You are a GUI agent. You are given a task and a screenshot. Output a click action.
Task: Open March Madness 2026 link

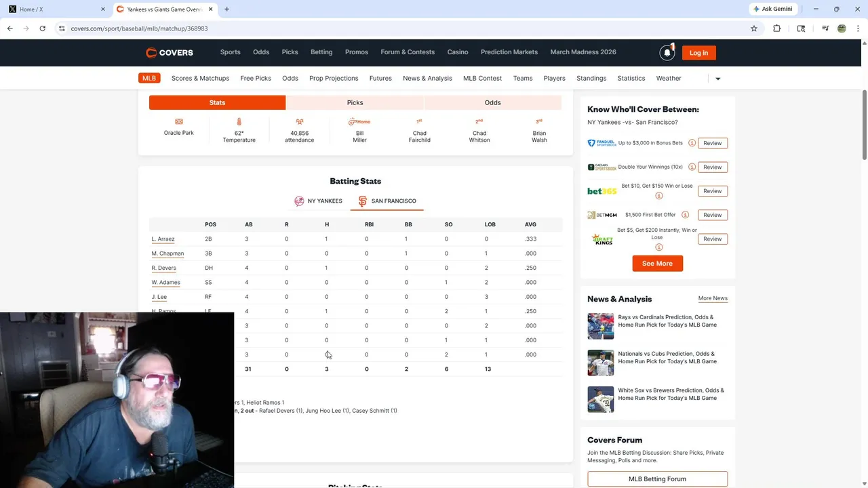[583, 52]
